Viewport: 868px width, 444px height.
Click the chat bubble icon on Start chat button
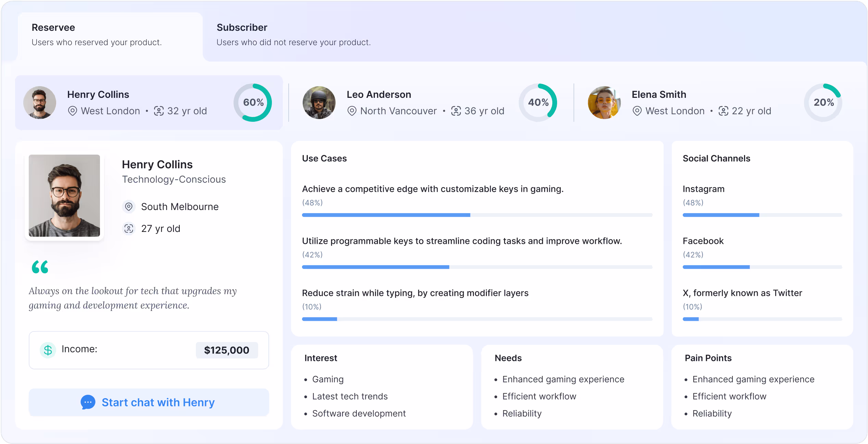(88, 402)
